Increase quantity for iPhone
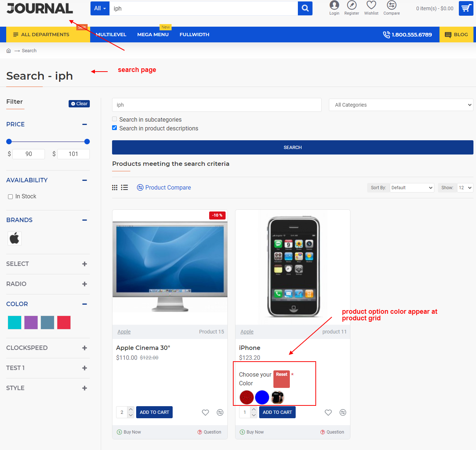The height and width of the screenshot is (450, 476). (254, 409)
